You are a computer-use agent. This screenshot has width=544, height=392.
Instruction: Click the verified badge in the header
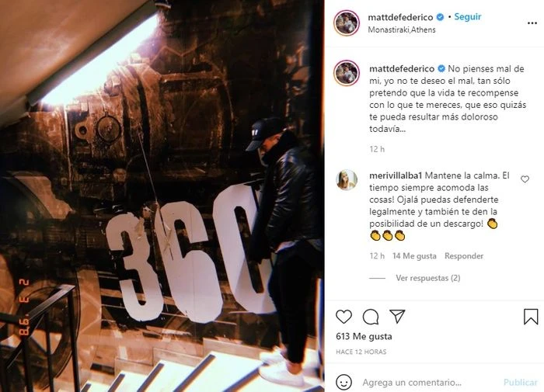(440, 17)
